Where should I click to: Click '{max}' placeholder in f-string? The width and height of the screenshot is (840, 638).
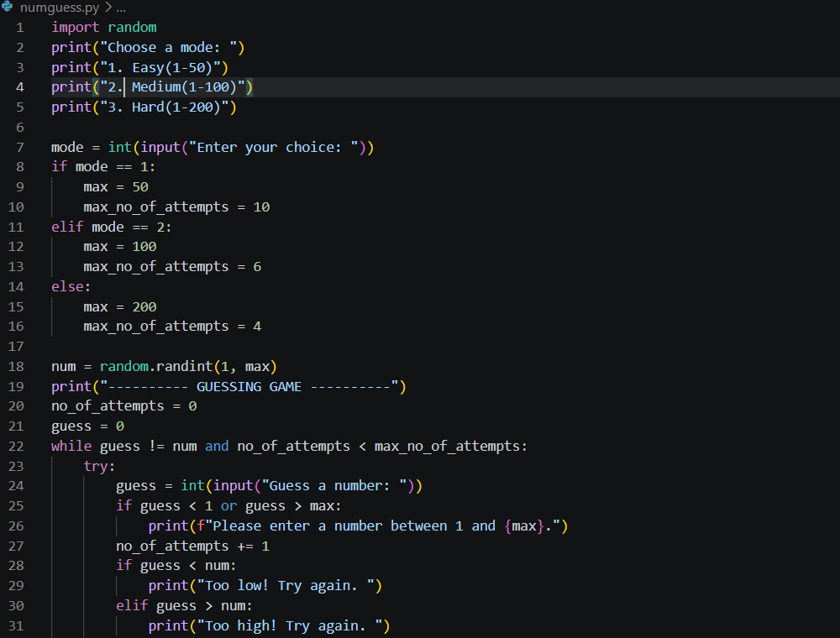[x=524, y=526]
